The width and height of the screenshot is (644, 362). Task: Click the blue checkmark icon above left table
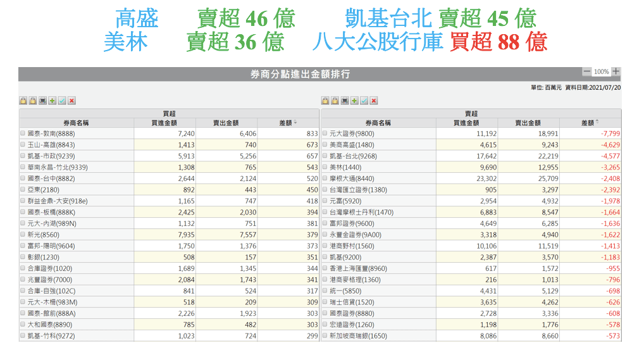62,101
